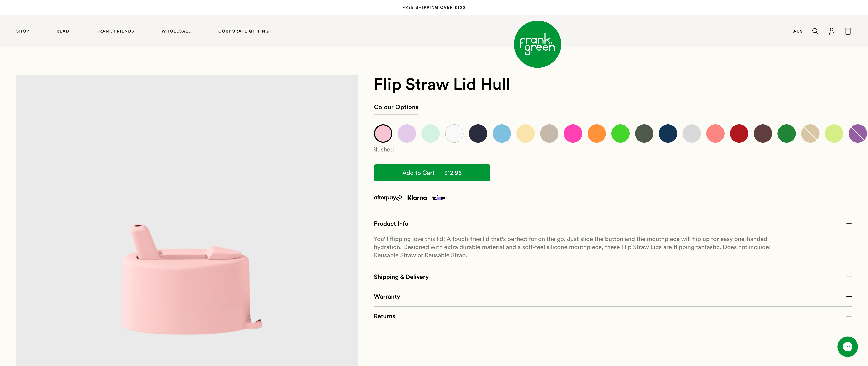The width and height of the screenshot is (868, 366).
Task: Open the CORPORATE GIFTING menu
Action: tap(243, 31)
